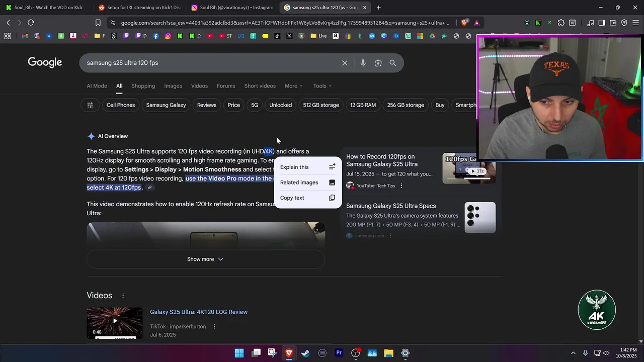Open Brave playlist music icon

590,23
